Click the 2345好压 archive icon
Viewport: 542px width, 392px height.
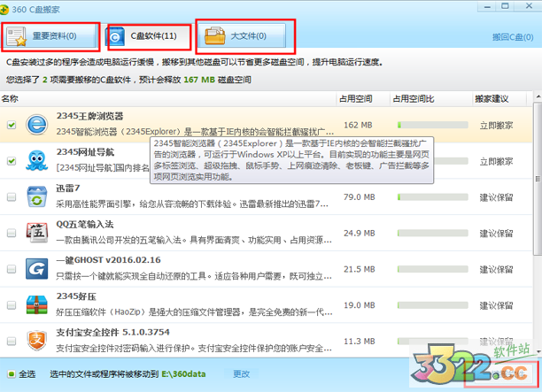[37, 304]
